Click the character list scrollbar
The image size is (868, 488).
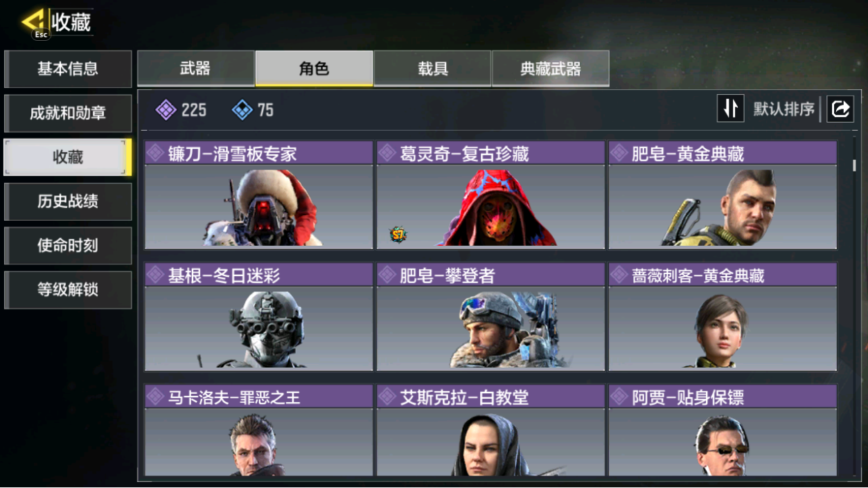coord(855,165)
